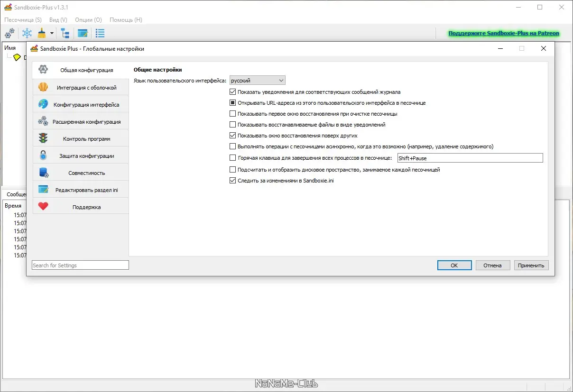Screen dimensions: 573x392
Task: Open the Песочница (S) menu
Action: [x=23, y=20]
